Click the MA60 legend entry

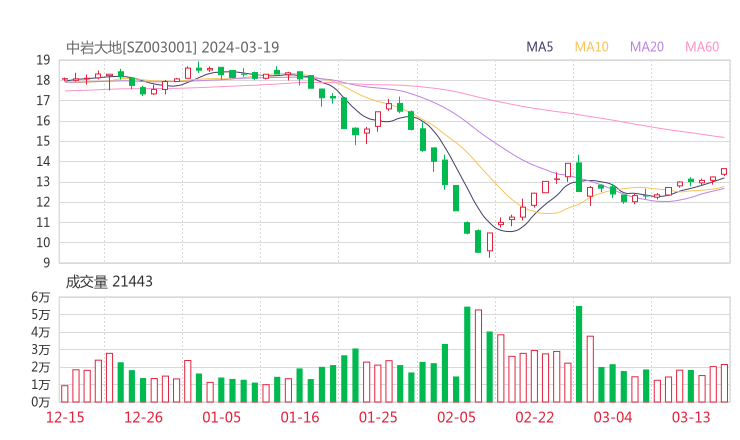[702, 47]
